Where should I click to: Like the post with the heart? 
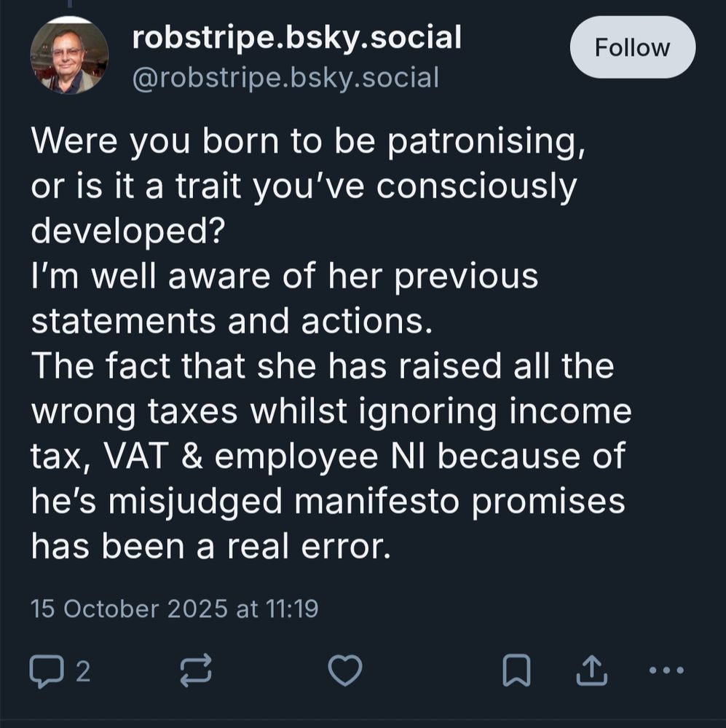[x=345, y=670]
